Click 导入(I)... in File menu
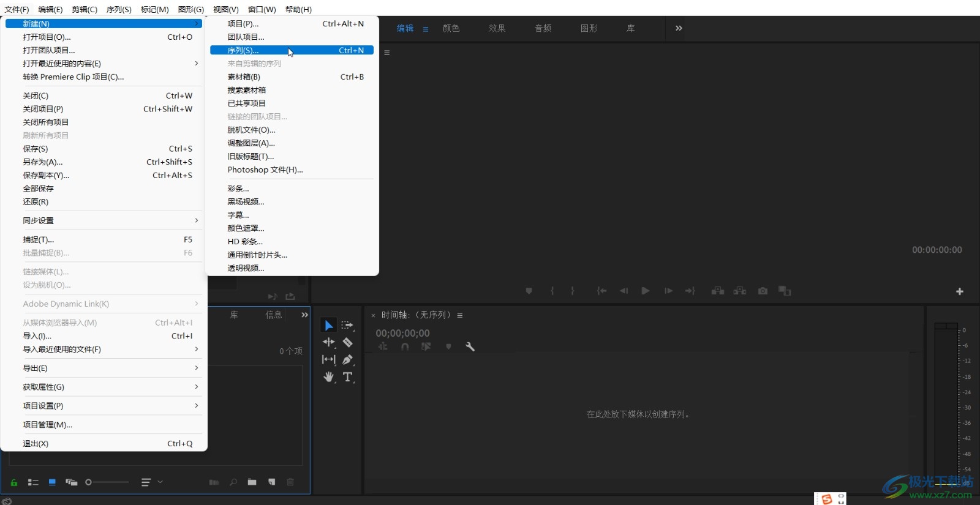 102,336
